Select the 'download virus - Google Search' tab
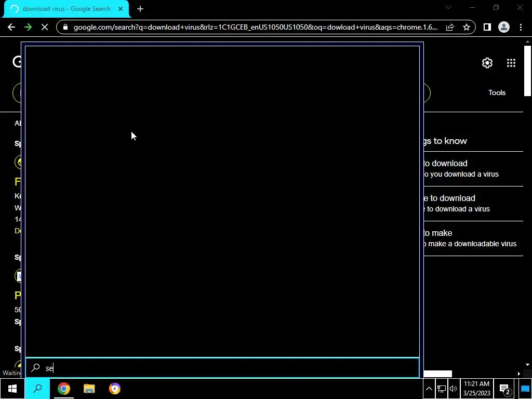The image size is (532, 399). [66, 9]
